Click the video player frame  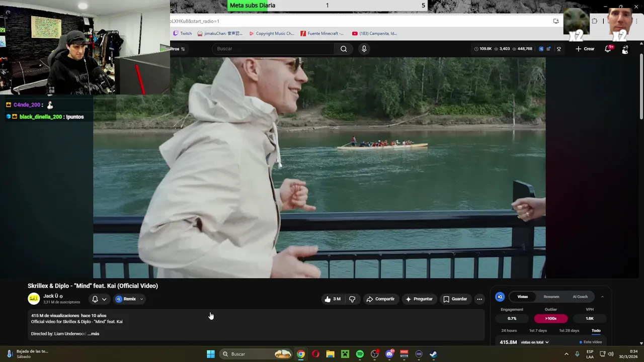pyautogui.click(x=319, y=167)
